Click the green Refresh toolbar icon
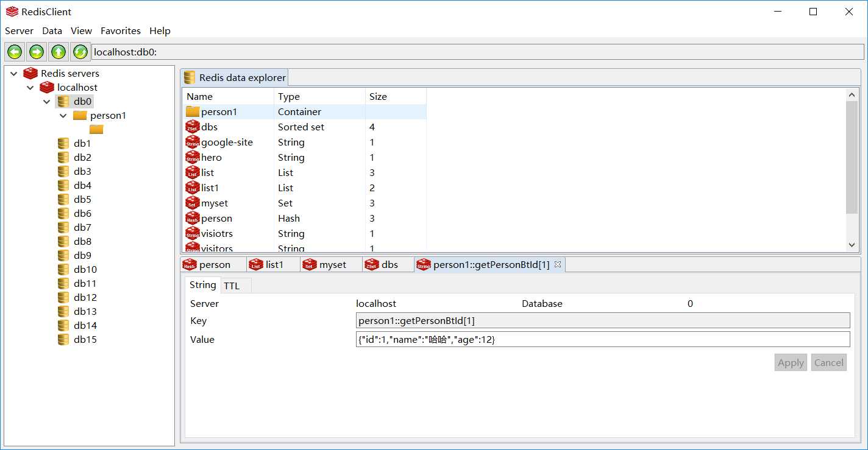The image size is (868, 450). click(x=80, y=52)
